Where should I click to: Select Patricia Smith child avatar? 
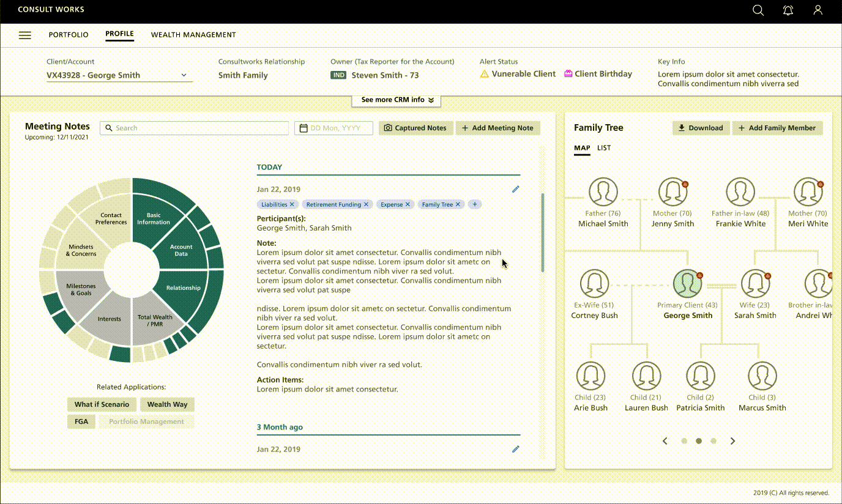point(701,376)
